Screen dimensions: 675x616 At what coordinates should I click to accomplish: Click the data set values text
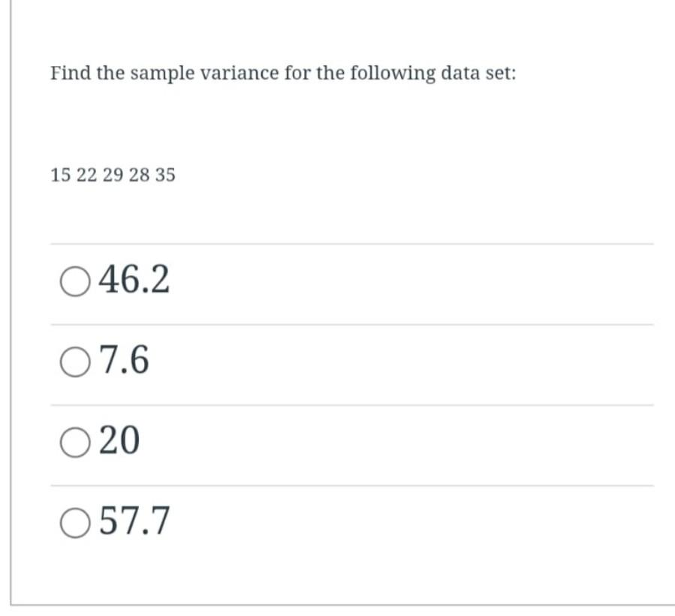[111, 175]
